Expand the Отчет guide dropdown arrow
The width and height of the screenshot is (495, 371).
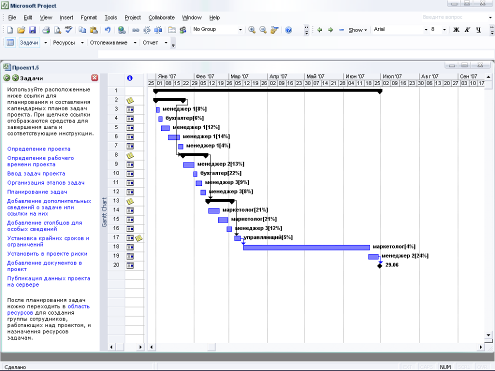166,43
